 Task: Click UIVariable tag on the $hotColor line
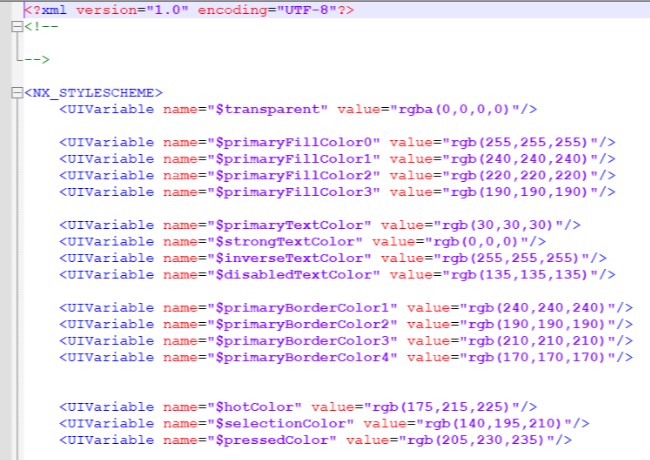click(110, 407)
